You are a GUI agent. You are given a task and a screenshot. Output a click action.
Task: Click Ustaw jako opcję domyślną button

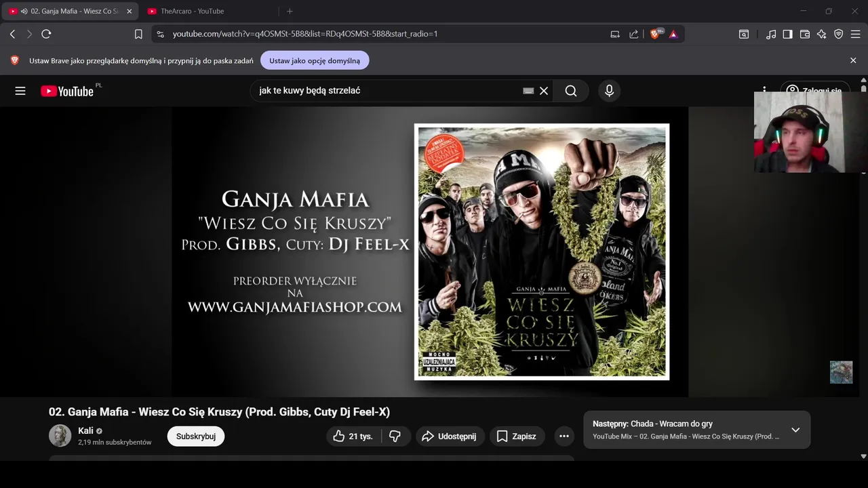(x=315, y=60)
